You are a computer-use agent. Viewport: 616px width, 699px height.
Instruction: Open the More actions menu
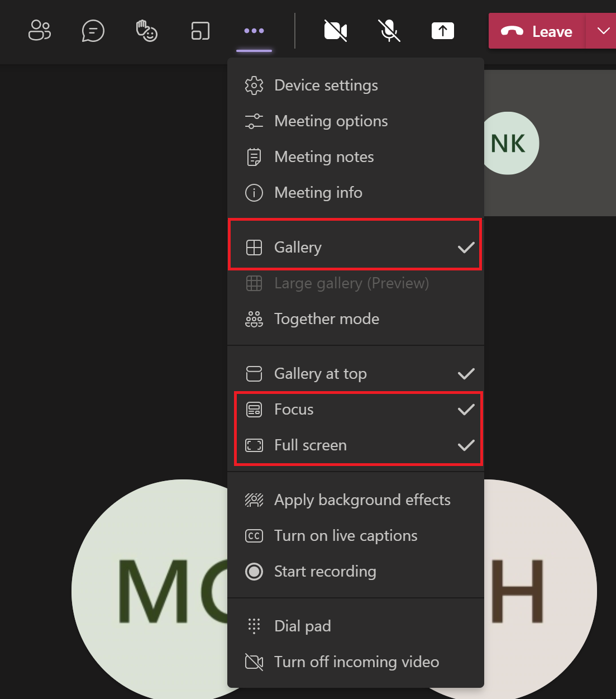tap(254, 31)
